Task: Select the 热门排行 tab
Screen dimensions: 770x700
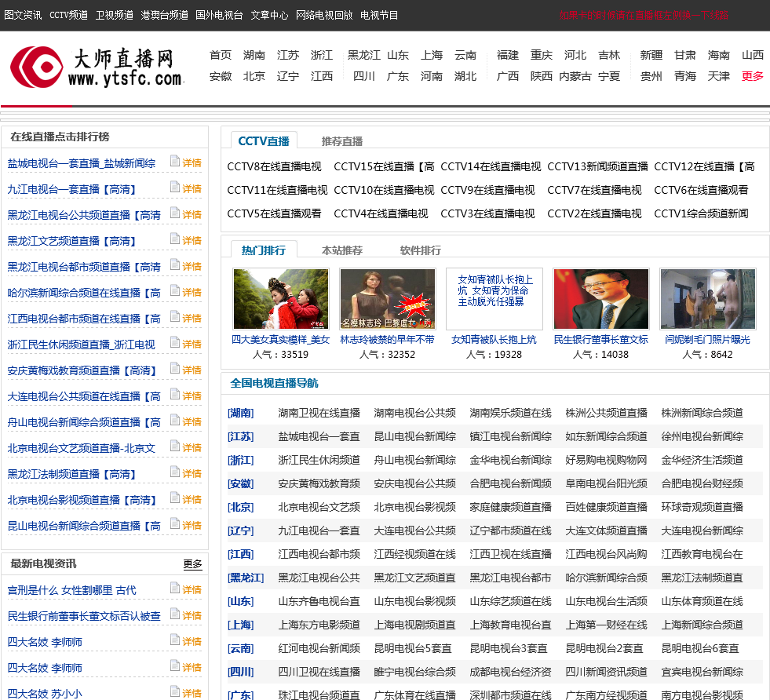Action: (264, 250)
